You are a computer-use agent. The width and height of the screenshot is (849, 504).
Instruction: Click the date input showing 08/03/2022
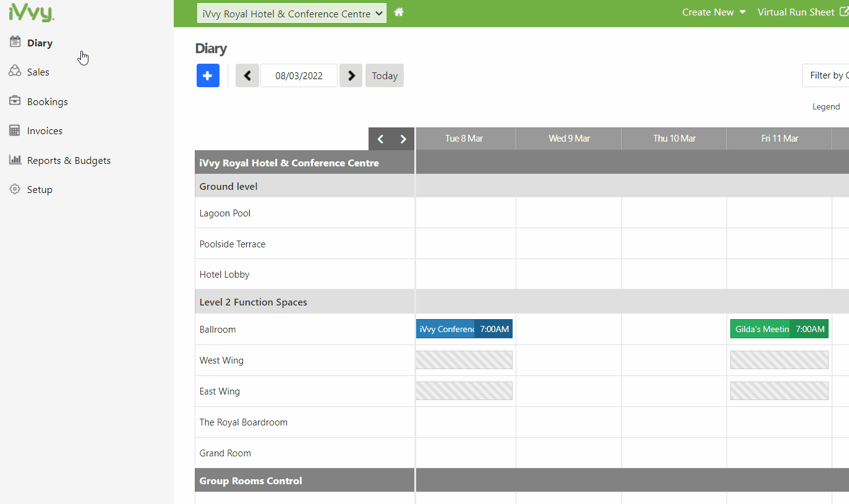tap(299, 75)
